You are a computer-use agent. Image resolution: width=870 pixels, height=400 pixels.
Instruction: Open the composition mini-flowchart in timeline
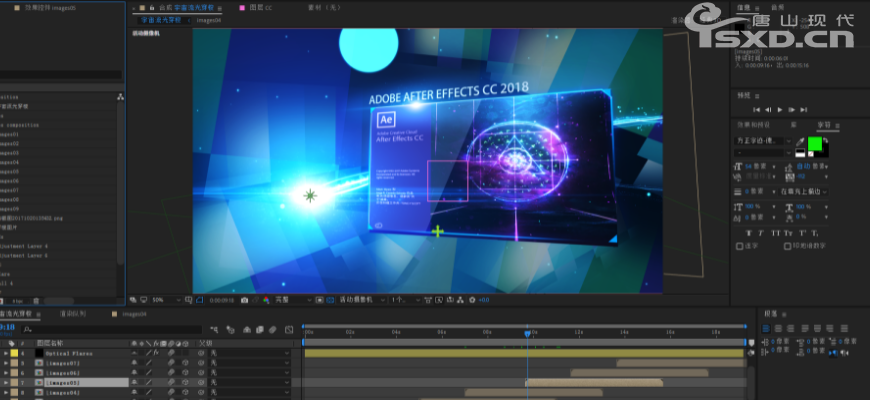coord(214,330)
